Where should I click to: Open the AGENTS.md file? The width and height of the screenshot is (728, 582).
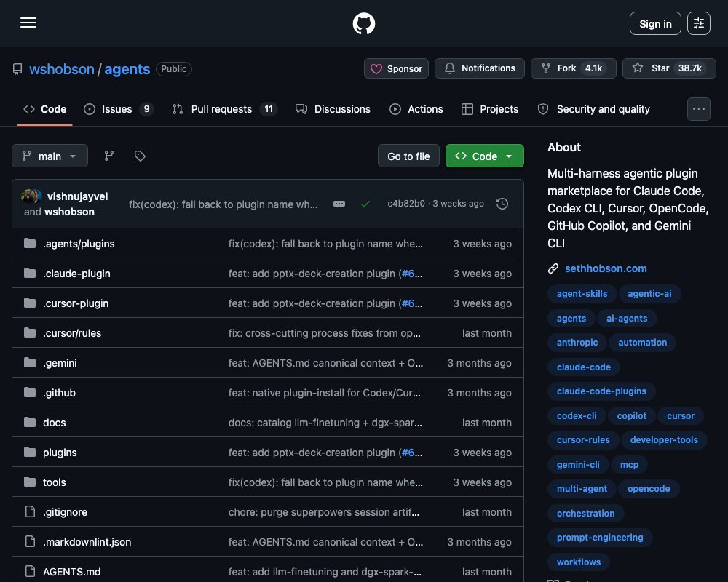click(72, 572)
